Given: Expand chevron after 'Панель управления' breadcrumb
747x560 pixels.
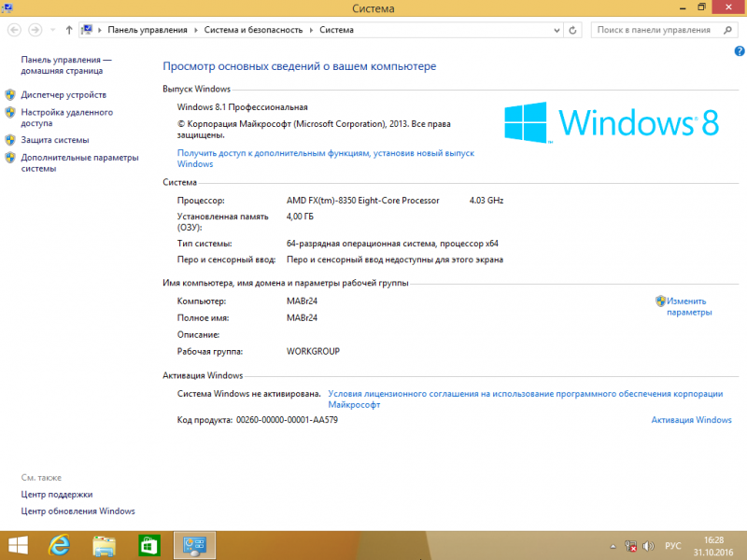Looking at the screenshot, I should [x=195, y=30].
